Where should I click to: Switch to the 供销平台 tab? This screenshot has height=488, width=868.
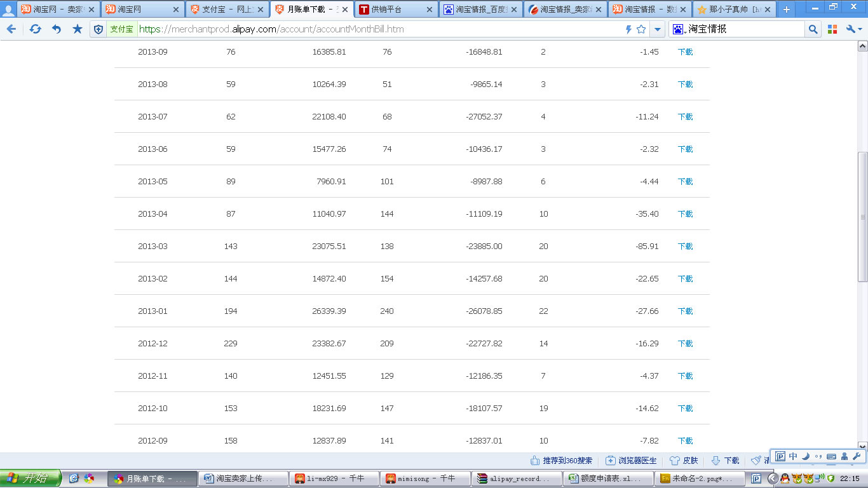[x=394, y=10]
